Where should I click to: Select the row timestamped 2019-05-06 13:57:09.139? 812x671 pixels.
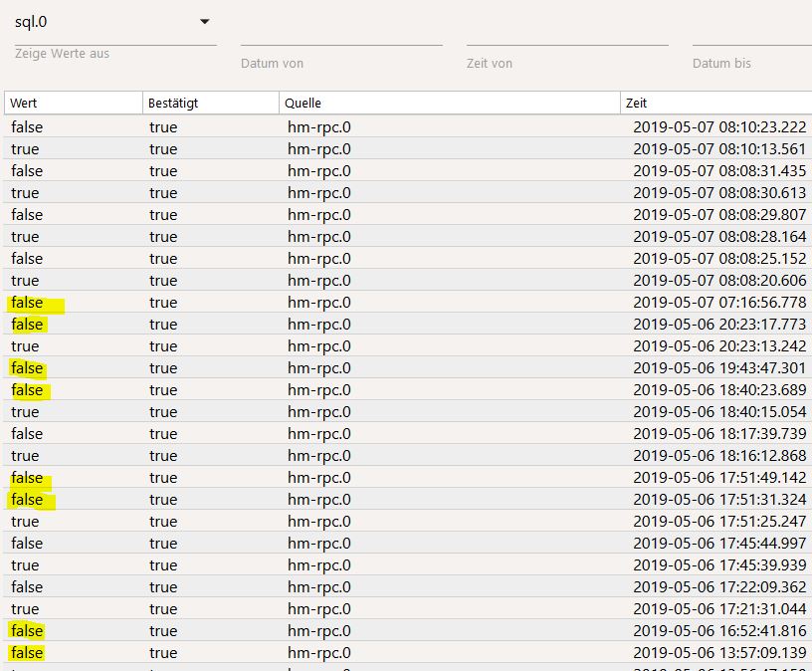click(406, 652)
